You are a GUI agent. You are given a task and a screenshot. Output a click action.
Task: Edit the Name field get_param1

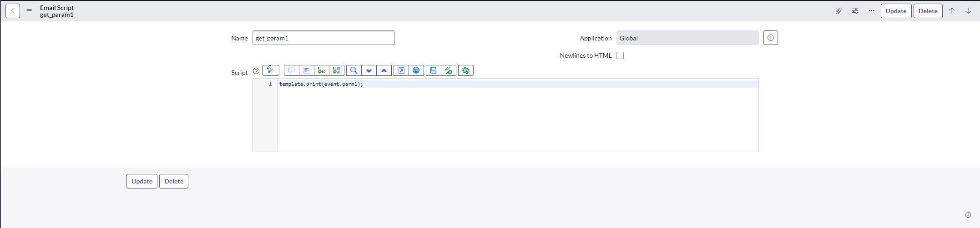point(323,38)
